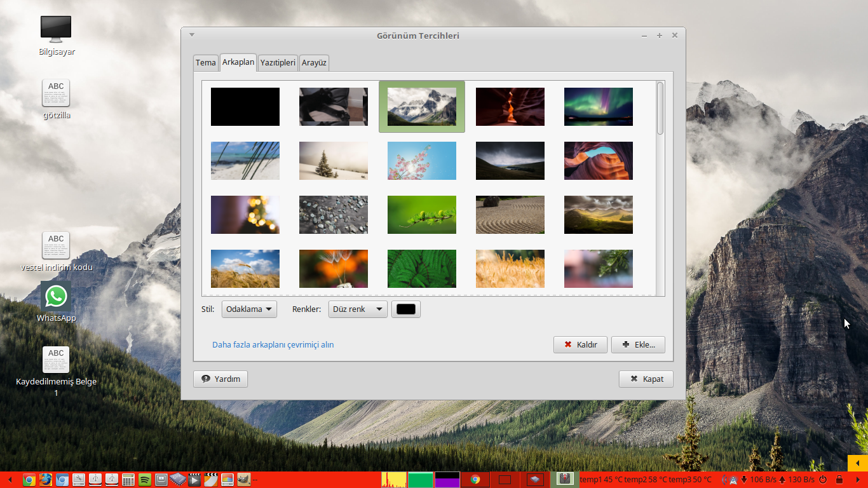Screen dimensions: 868x488
Task: Select the vestel indirim kodu desktop file
Action: (56, 252)
